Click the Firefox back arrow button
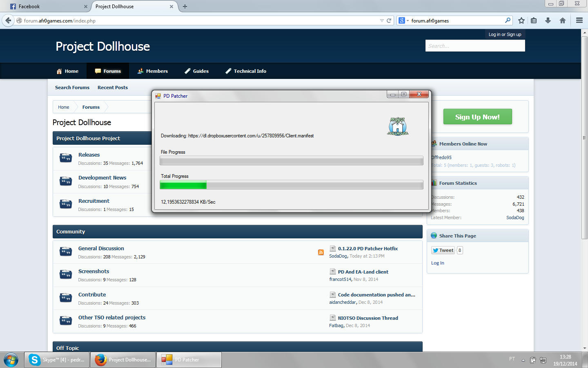Image resolution: width=588 pixels, height=368 pixels. [8, 20]
